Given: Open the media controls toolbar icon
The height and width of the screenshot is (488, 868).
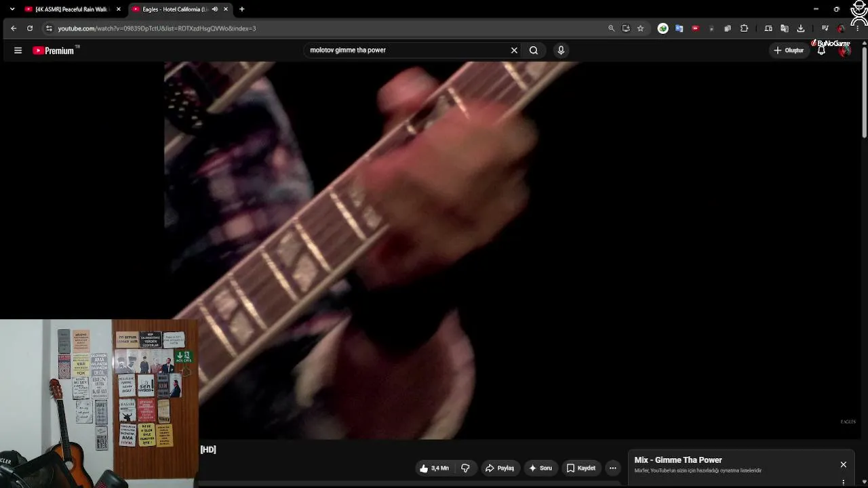Looking at the screenshot, I should click(x=825, y=28).
